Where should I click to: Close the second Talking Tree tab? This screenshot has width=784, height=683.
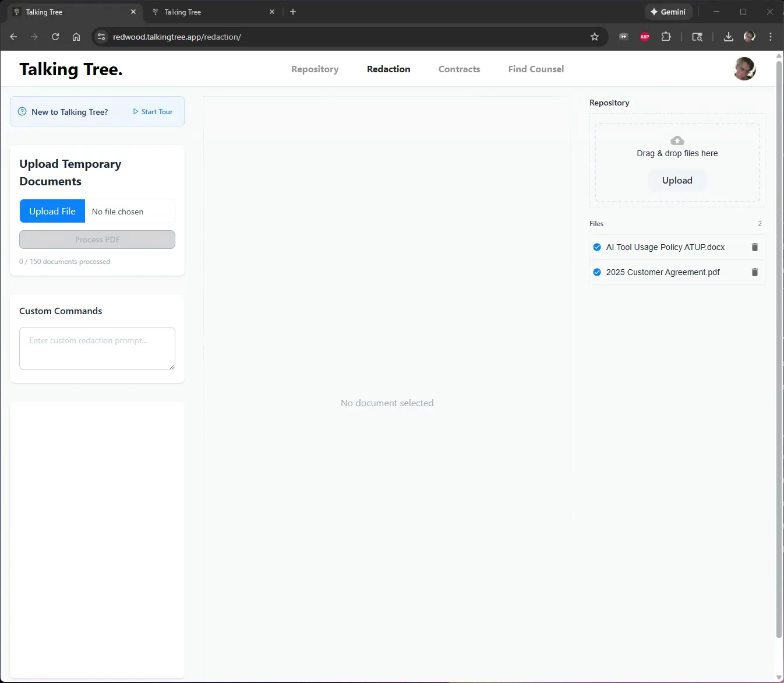(272, 12)
